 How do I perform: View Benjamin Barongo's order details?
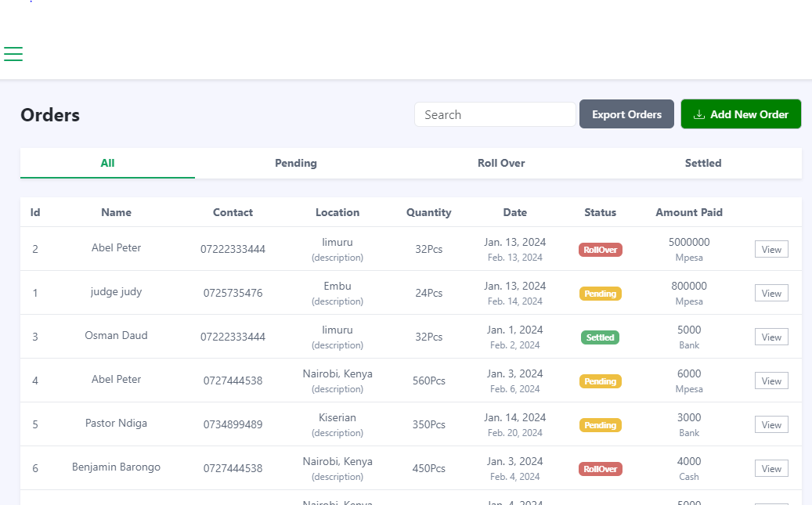[x=771, y=469]
